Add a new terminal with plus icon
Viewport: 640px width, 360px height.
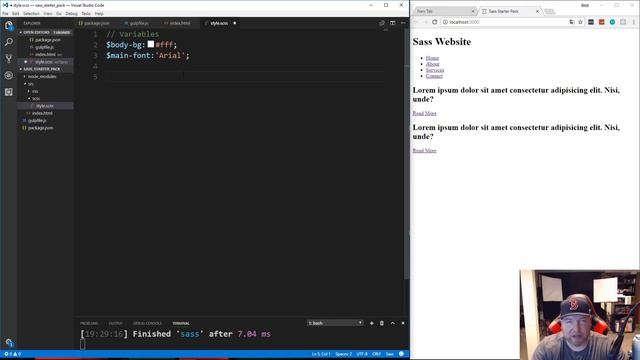pos(371,323)
